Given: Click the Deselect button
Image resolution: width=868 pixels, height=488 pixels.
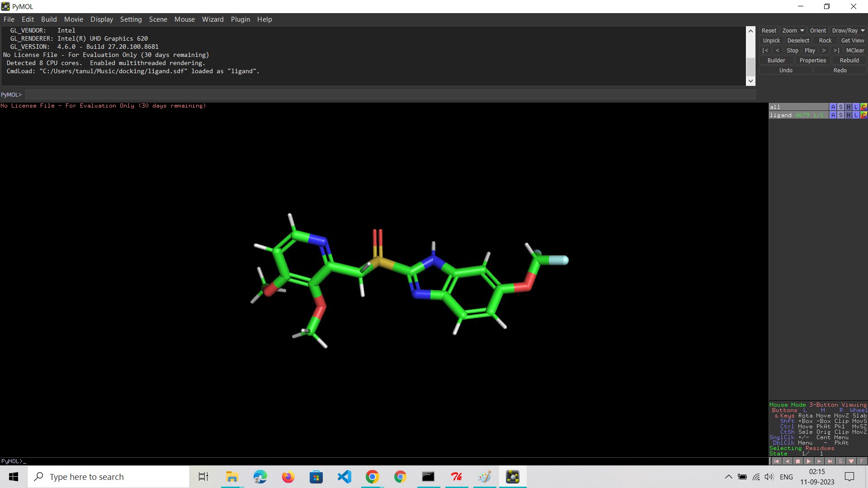Looking at the screenshot, I should tap(798, 41).
